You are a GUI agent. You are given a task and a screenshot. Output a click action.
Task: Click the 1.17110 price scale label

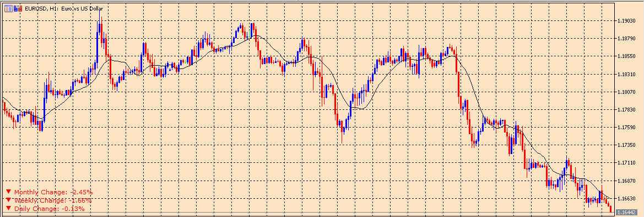tap(627, 163)
